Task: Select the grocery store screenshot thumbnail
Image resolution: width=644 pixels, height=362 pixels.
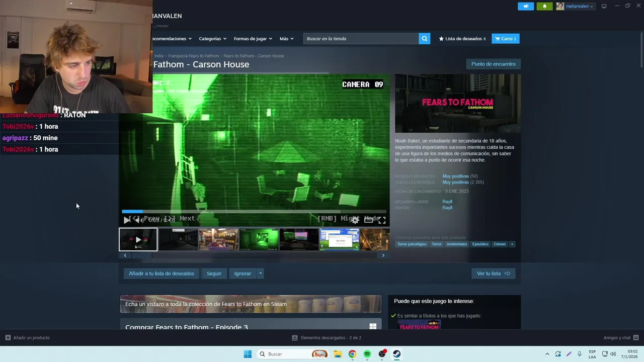Action: tap(218, 239)
